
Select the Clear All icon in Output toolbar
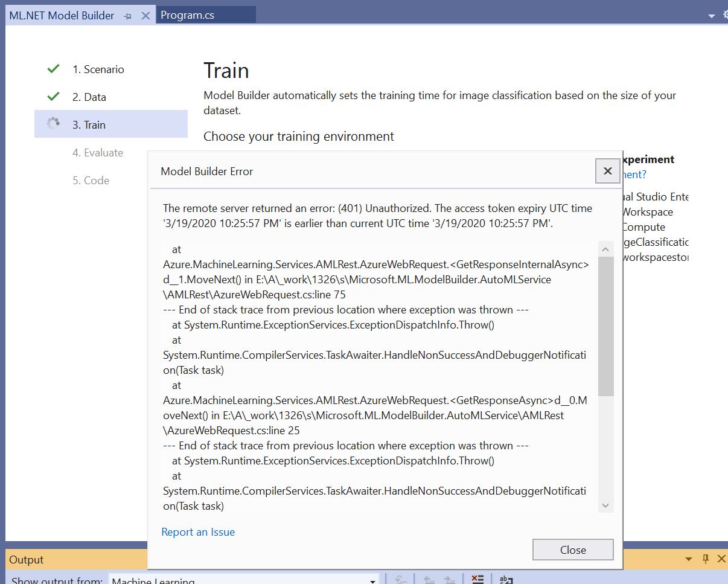(x=477, y=578)
